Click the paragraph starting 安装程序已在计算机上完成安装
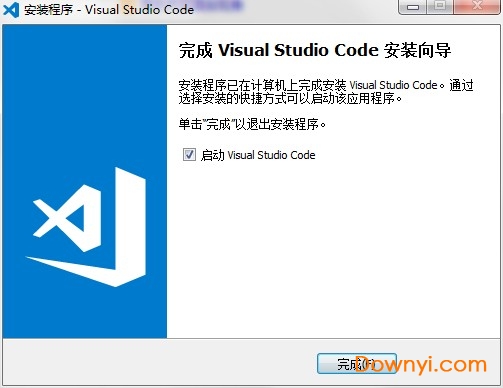 [x=326, y=92]
